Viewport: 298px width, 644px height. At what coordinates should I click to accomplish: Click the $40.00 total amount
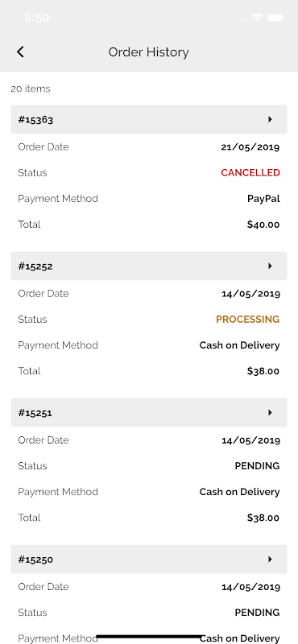(x=263, y=225)
